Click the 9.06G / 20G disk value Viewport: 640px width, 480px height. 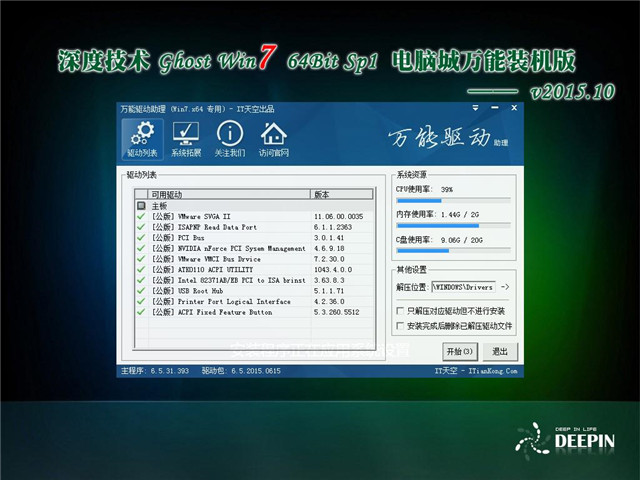pos(462,240)
